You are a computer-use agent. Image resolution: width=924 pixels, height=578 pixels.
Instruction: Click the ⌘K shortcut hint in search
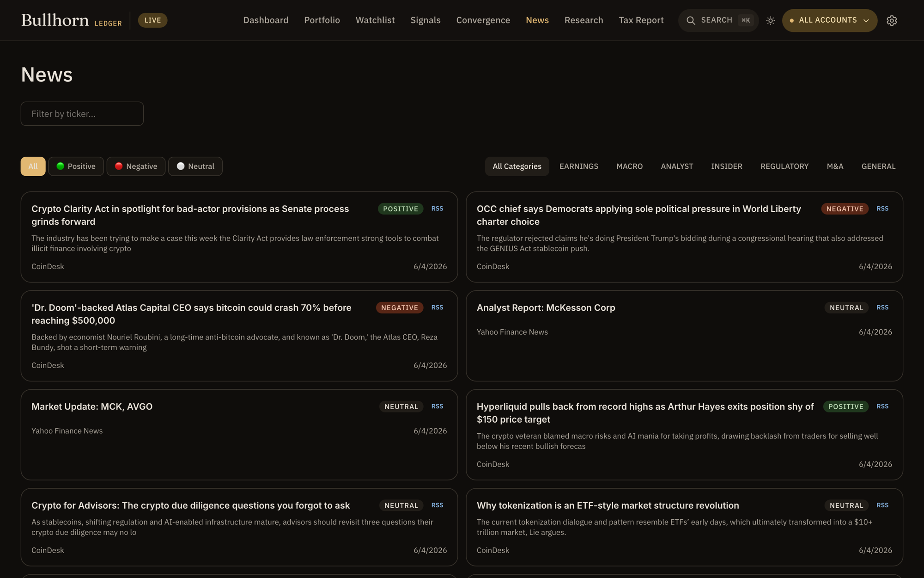pyautogui.click(x=746, y=20)
